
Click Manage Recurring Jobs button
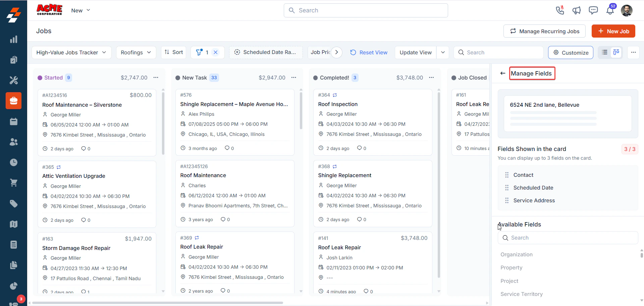[x=544, y=31]
